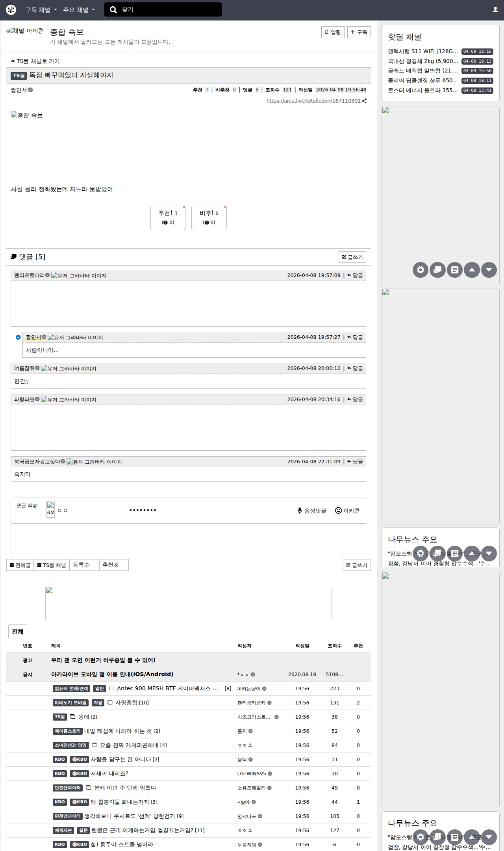Upvote with the 추천! 3 button
This screenshot has height=851, width=504.
tap(168, 217)
